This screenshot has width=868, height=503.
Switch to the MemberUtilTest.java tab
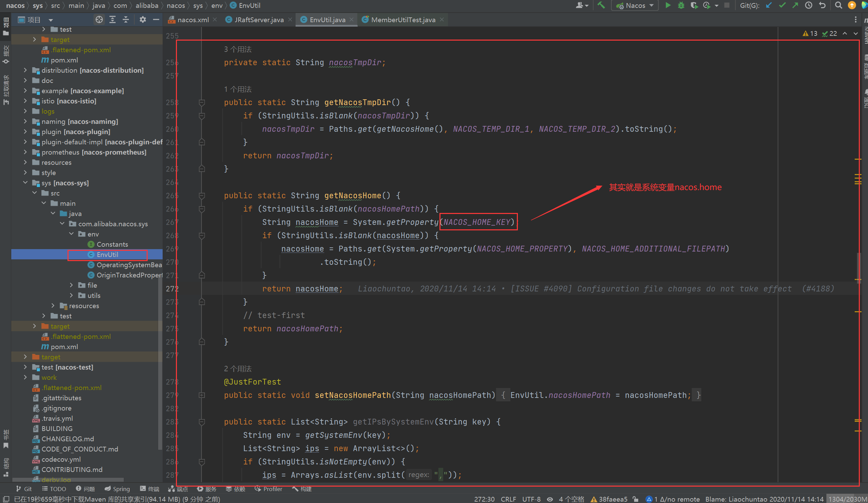pyautogui.click(x=403, y=20)
